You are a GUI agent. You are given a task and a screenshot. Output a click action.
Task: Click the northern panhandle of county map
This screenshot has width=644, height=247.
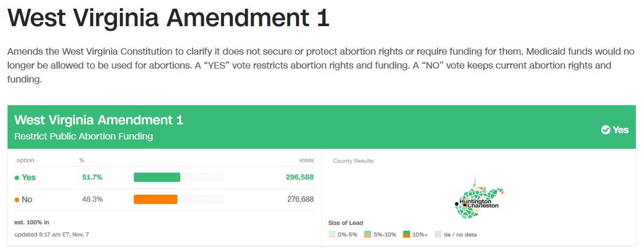(x=475, y=181)
